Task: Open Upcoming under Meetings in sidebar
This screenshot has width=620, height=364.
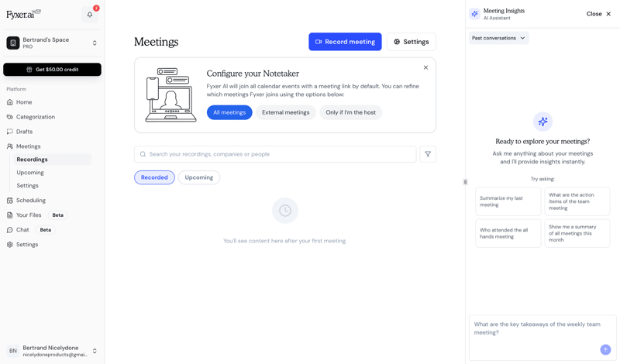Action: 30,173
